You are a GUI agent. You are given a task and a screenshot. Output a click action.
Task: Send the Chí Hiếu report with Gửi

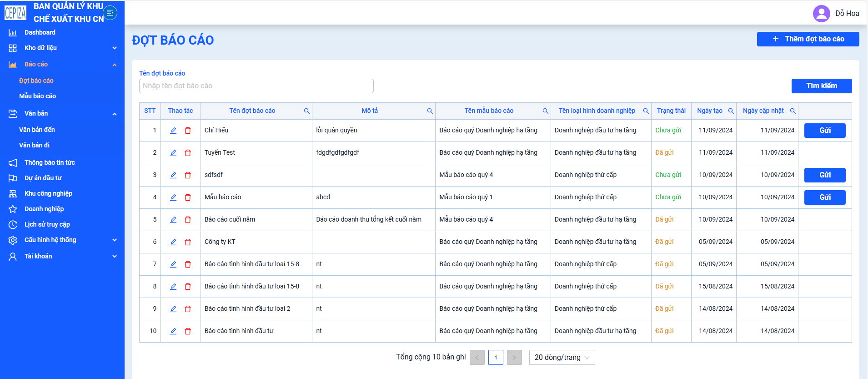point(825,131)
